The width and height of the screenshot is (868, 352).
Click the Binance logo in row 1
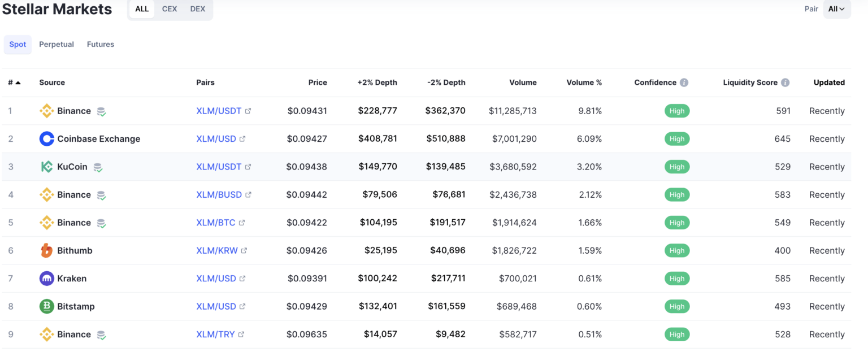[47, 111]
